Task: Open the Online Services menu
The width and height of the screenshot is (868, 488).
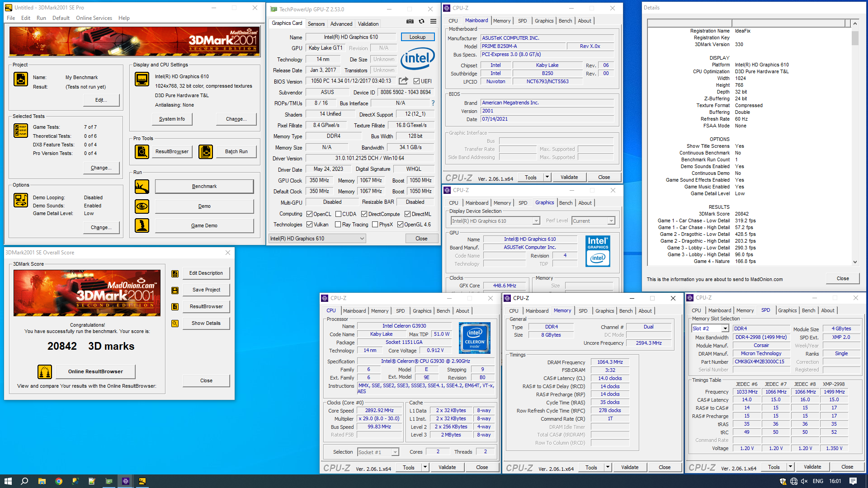Action: (94, 18)
